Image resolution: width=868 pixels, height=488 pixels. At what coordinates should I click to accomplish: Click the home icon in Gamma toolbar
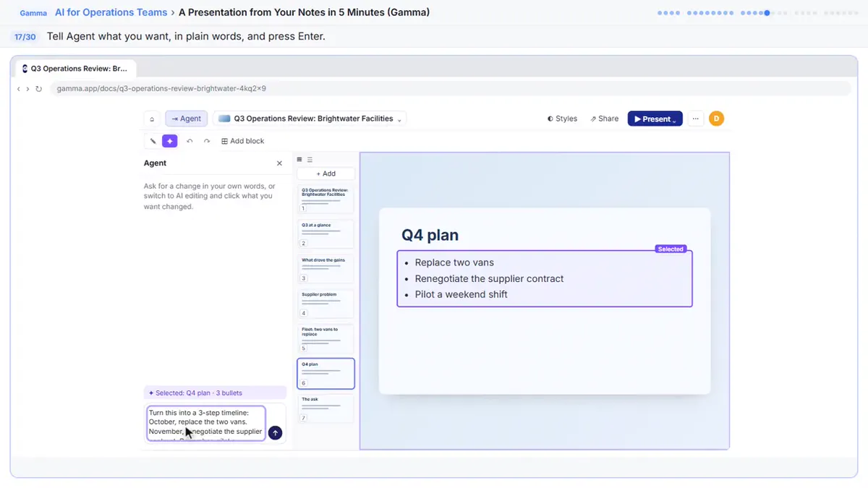(152, 119)
